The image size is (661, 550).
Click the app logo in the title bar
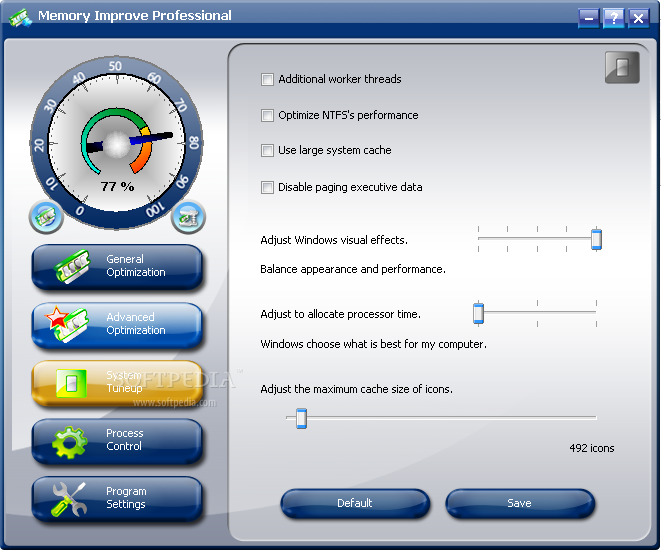(20, 18)
